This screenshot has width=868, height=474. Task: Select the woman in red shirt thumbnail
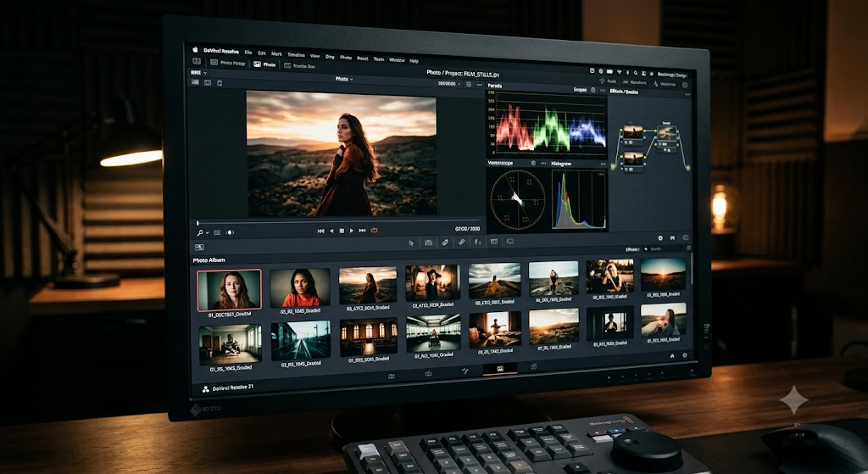[300, 287]
